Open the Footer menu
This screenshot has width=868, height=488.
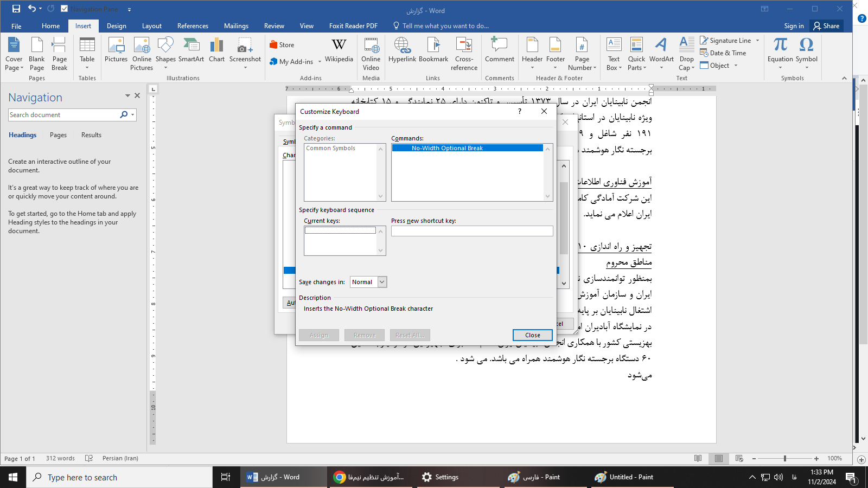555,53
